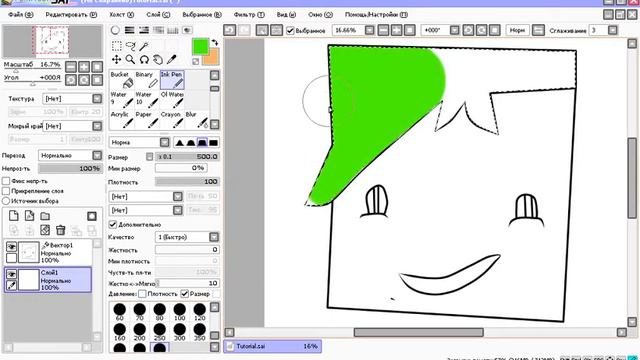640x360 pixels.
Task: Hide the Слой1 layer via eye icon
Action: click(x=11, y=274)
